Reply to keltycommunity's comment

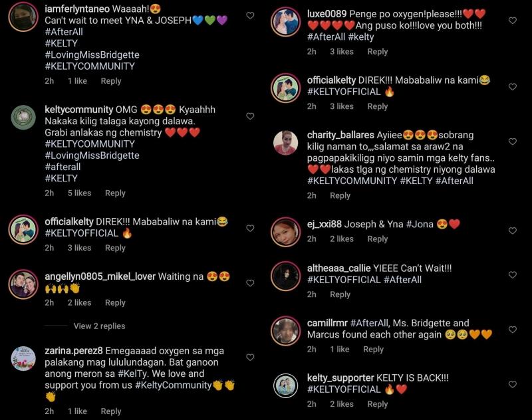coord(115,193)
